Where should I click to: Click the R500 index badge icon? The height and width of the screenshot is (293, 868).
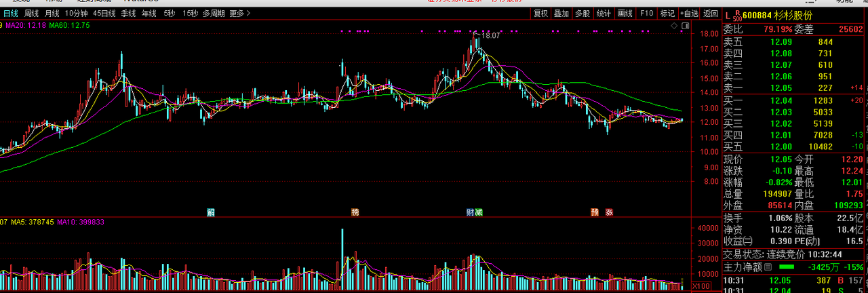pos(737,15)
